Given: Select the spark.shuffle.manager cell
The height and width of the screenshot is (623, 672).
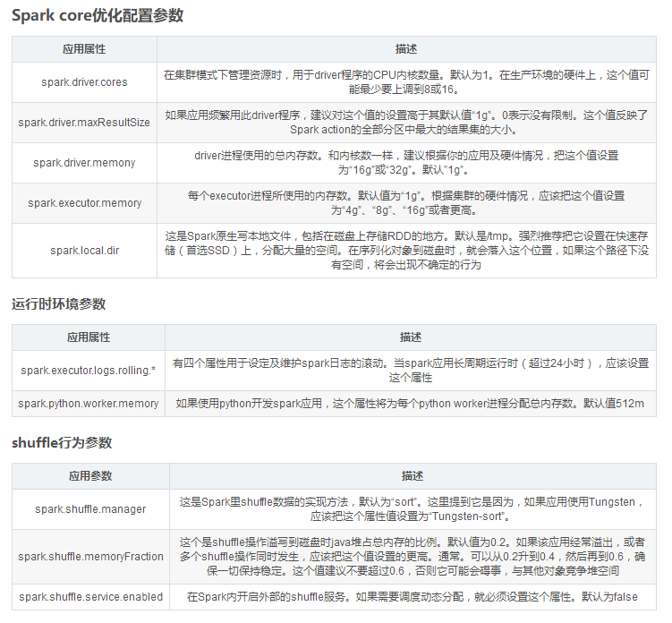Looking at the screenshot, I should [x=90, y=509].
